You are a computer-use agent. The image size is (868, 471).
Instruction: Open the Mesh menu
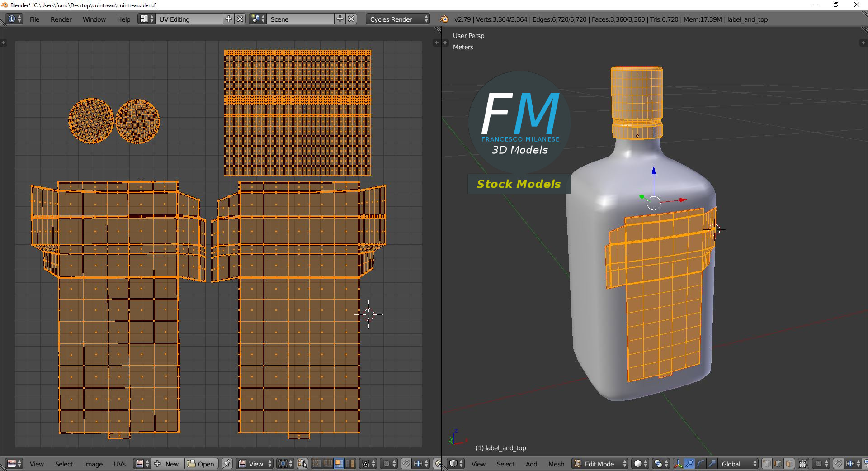(556, 464)
